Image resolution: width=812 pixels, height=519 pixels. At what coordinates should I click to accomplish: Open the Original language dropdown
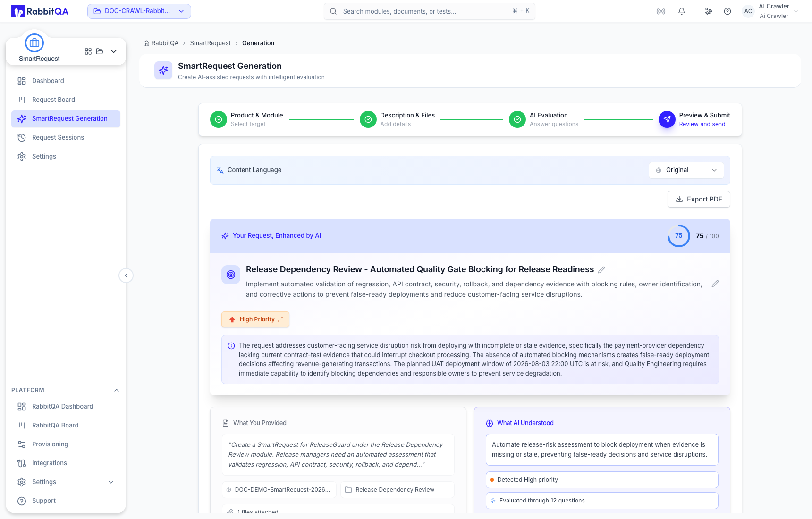point(686,170)
